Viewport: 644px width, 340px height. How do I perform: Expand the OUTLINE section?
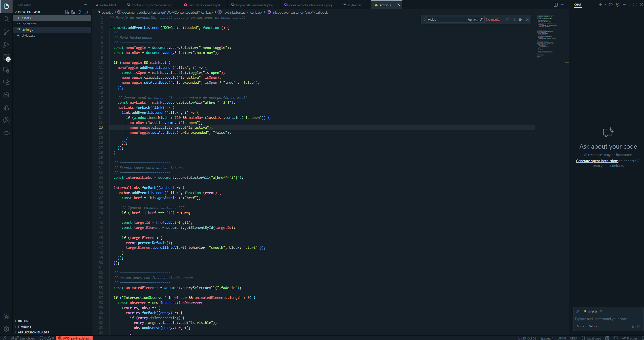click(x=24, y=321)
